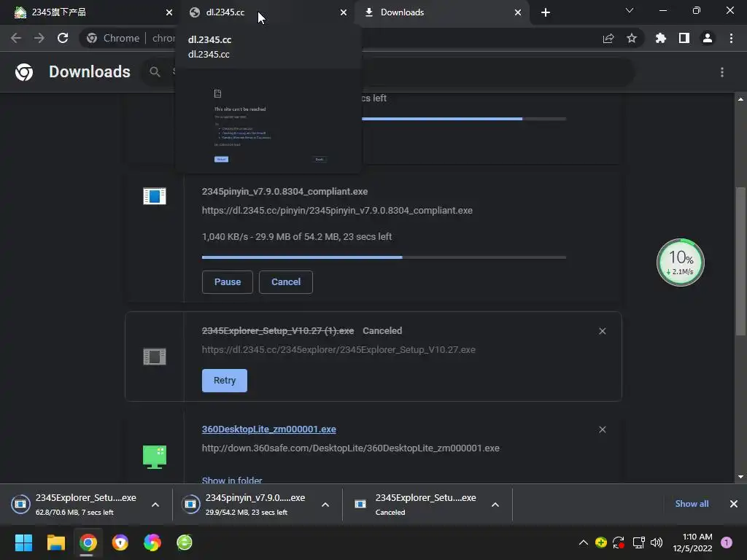Open network status tray icon

coord(638,542)
